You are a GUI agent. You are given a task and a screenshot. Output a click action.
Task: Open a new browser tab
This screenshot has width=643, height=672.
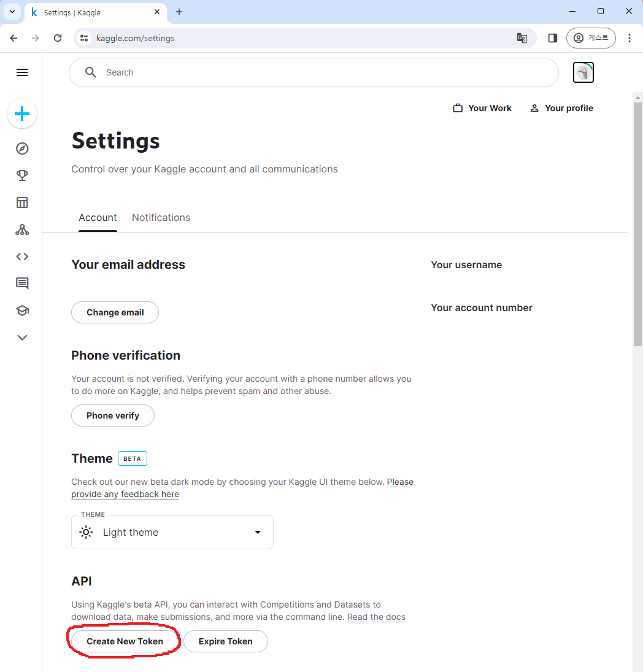pos(179,12)
